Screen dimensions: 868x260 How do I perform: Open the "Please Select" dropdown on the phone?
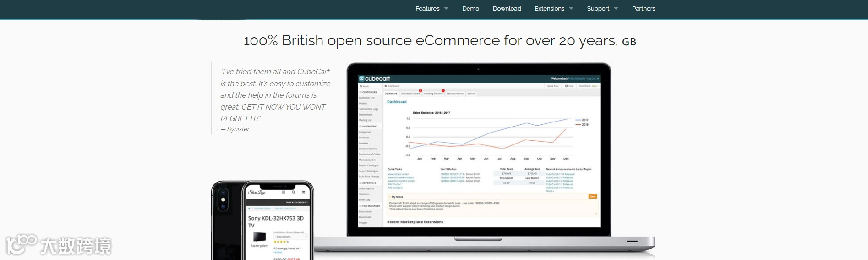tap(290, 237)
